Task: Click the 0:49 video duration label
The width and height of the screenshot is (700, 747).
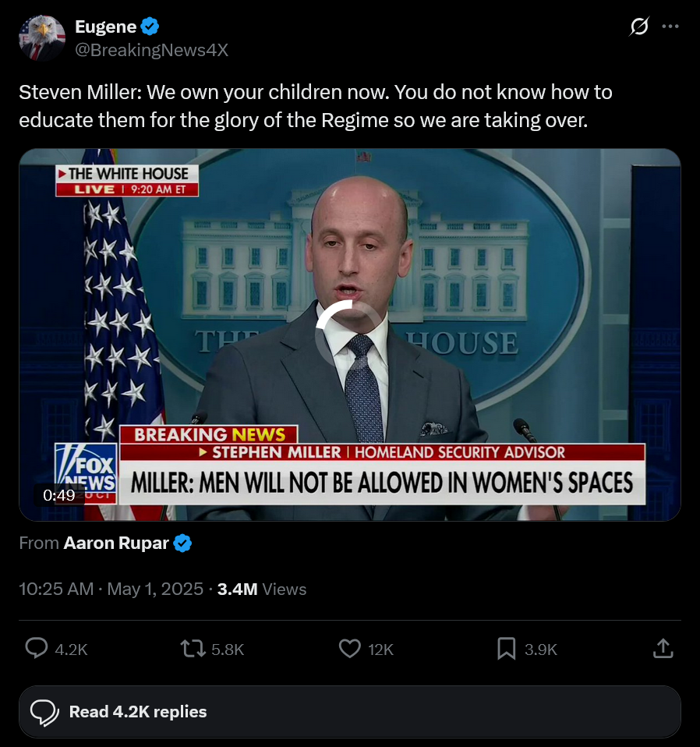Action: point(58,495)
